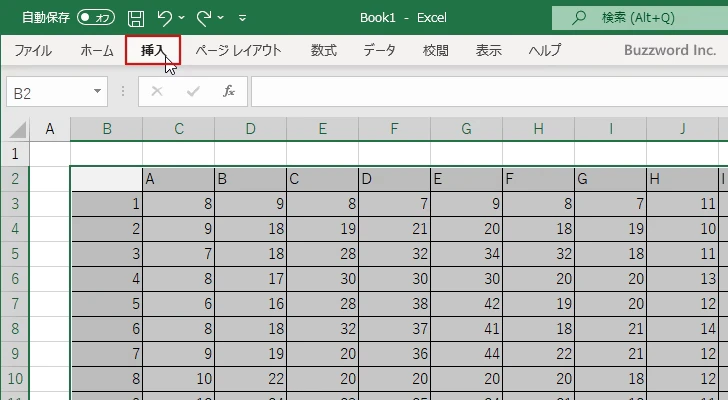Click cell F7 with value 38
This screenshot has width=728, height=400.
(x=394, y=304)
